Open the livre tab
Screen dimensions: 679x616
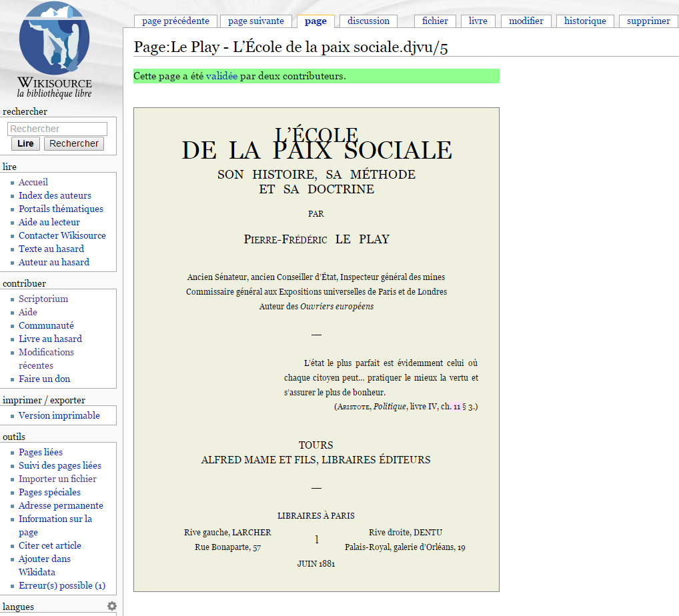click(x=478, y=21)
